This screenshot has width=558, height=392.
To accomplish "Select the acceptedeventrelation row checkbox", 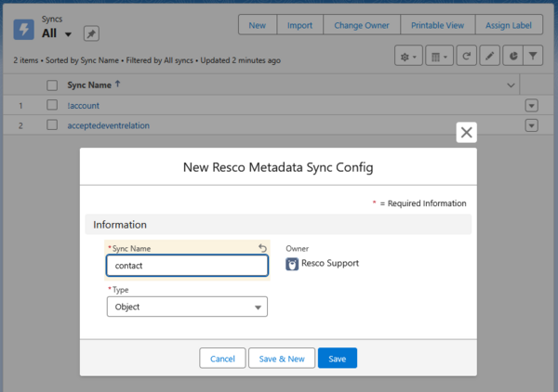I will click(x=52, y=125).
